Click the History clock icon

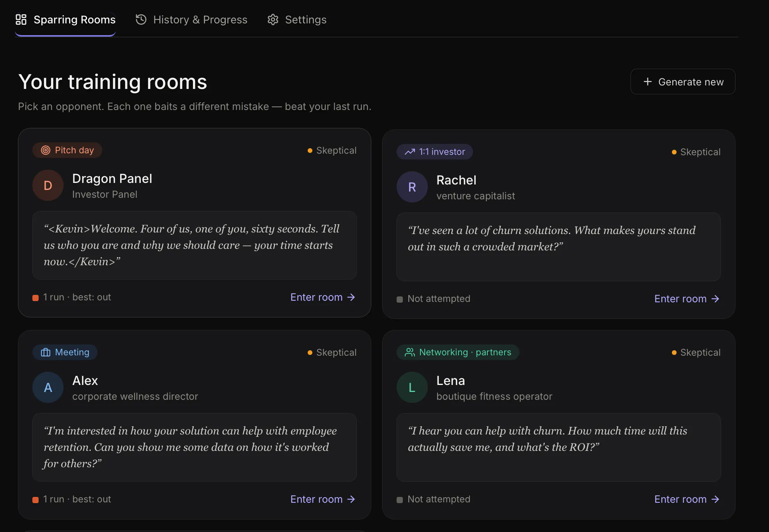coord(141,20)
